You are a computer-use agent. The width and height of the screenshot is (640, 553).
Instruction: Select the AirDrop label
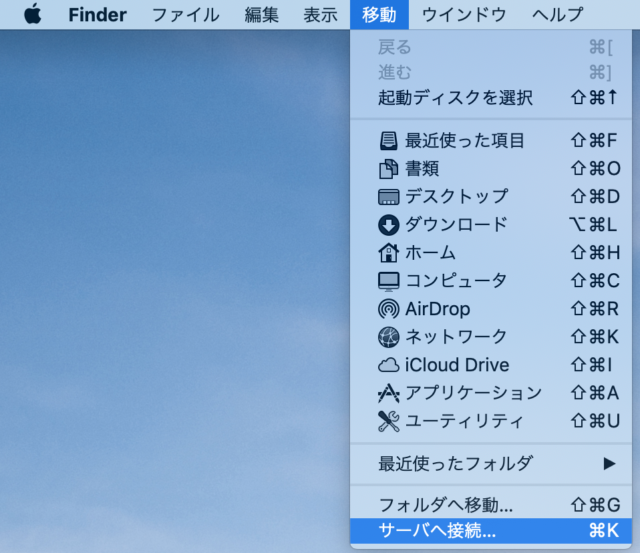pyautogui.click(x=438, y=309)
